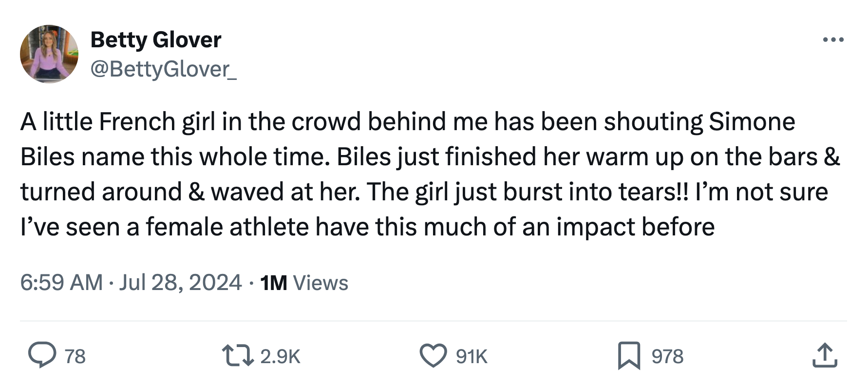Click the word 'Views' label
This screenshot has width=868, height=388.
[321, 283]
